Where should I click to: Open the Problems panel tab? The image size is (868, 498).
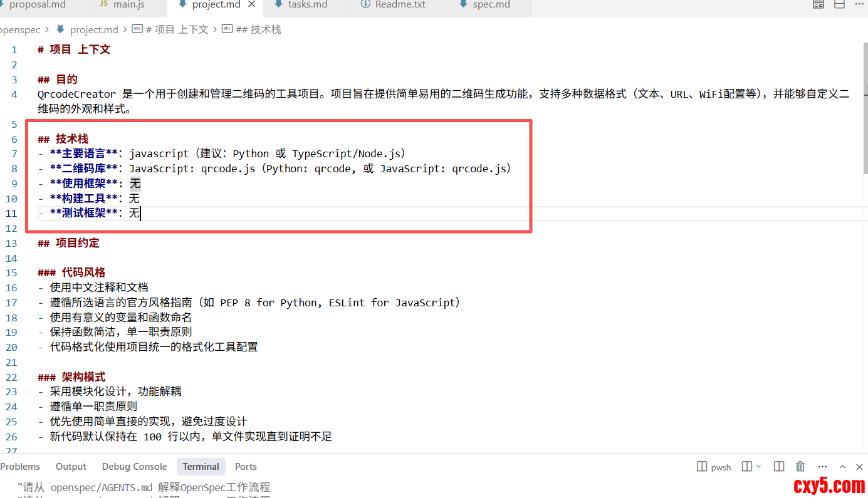coord(20,467)
